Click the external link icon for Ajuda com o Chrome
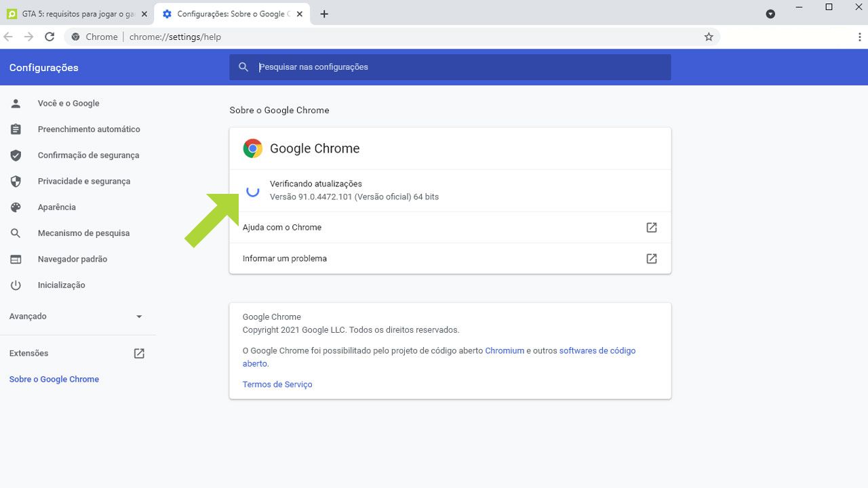Screen dimensions: 868x488 point(652,228)
